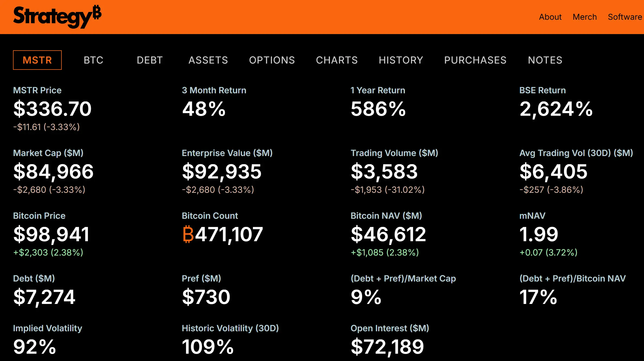Go to the CHARTS tab
Image resolution: width=644 pixels, height=361 pixels.
337,60
